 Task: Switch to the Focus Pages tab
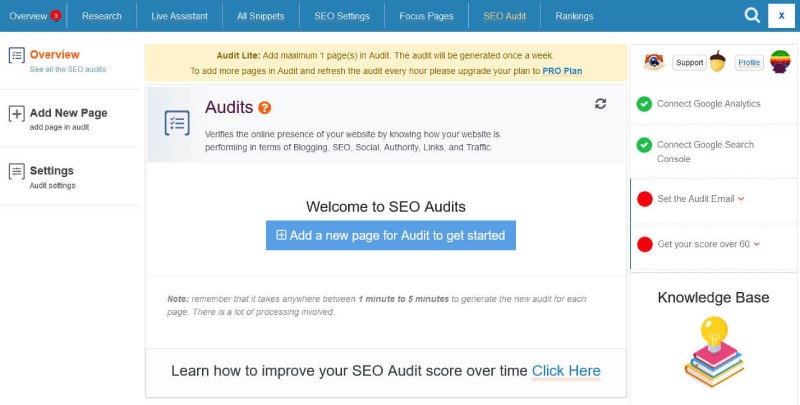[x=427, y=16]
